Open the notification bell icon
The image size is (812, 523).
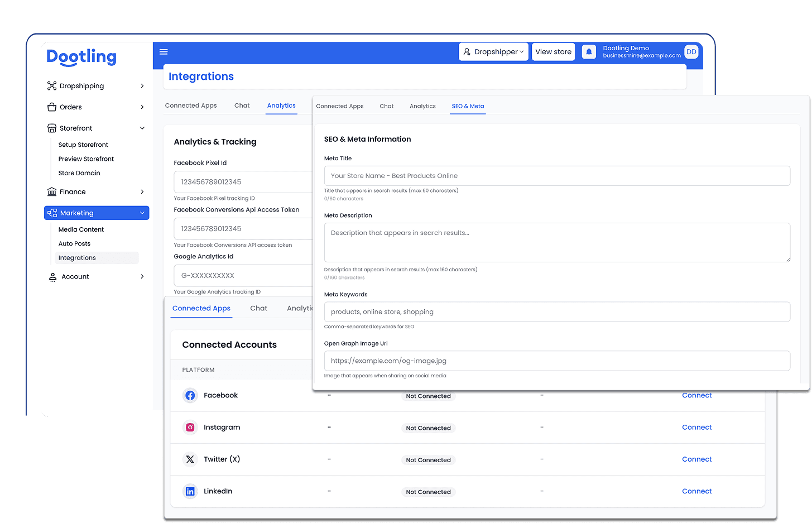[589, 52]
